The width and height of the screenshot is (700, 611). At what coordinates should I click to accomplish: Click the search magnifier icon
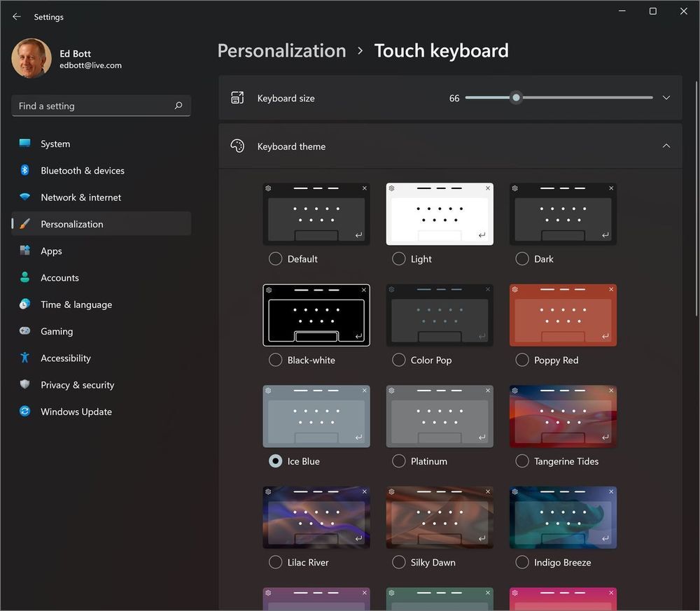point(178,106)
